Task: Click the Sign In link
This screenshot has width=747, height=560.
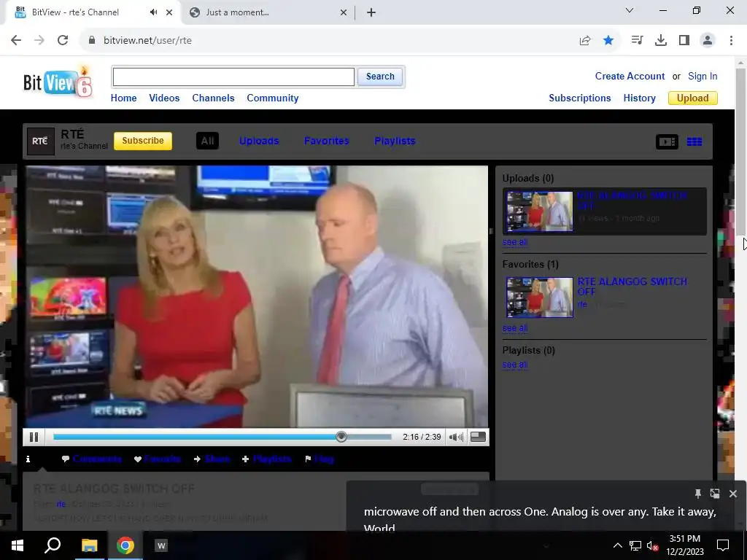Action: click(x=703, y=76)
